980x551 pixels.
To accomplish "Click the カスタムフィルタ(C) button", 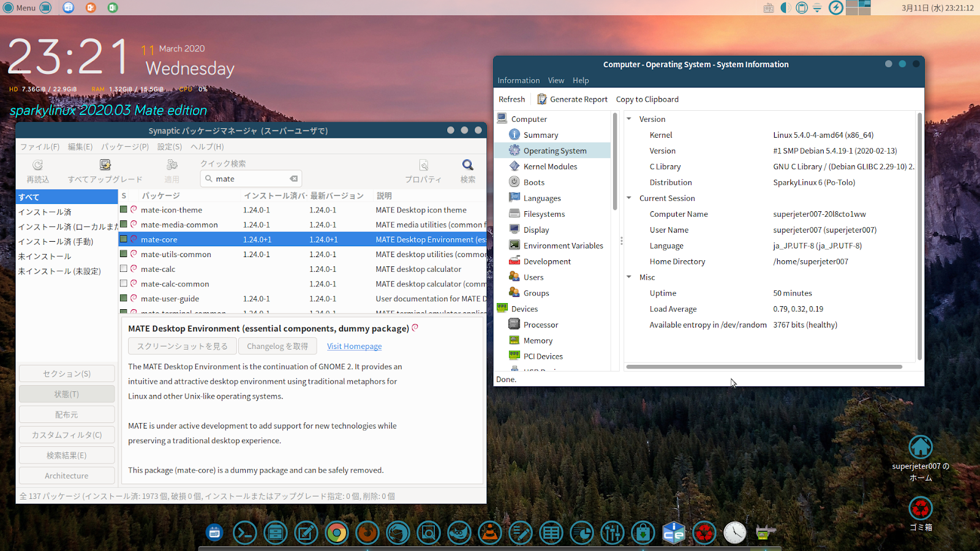I will pos(67,435).
